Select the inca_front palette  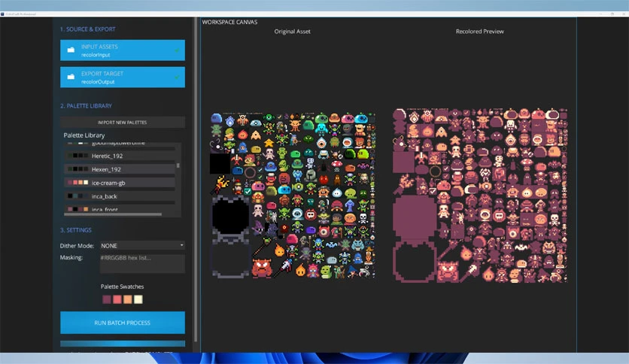point(120,208)
